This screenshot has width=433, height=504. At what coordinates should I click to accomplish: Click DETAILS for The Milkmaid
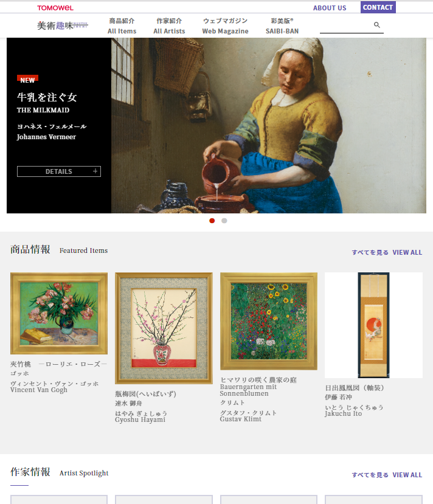click(x=59, y=171)
